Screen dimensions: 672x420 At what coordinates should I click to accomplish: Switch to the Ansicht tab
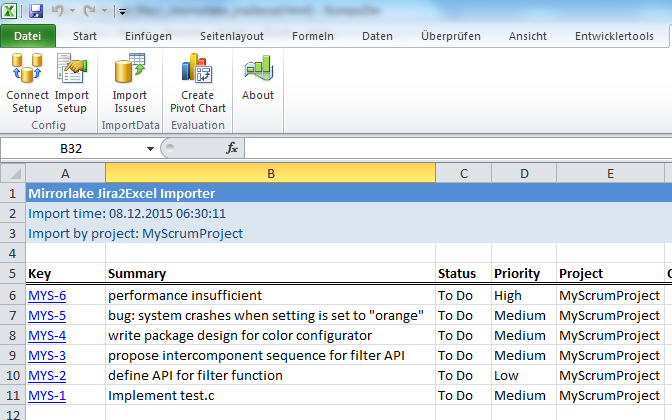[528, 36]
